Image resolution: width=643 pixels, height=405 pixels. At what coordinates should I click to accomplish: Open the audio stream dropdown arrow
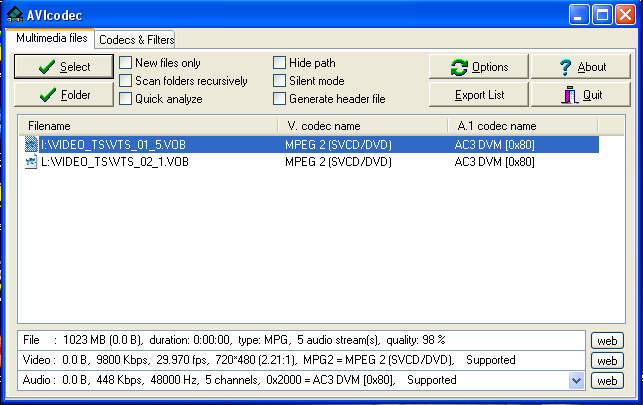pyautogui.click(x=576, y=381)
